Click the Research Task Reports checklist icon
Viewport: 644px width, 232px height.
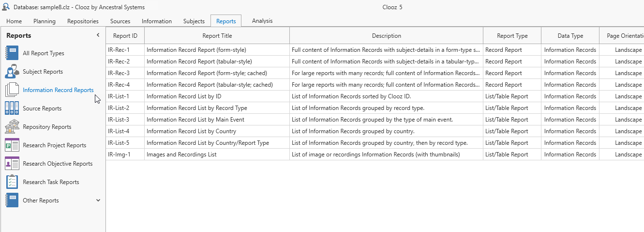(12, 182)
